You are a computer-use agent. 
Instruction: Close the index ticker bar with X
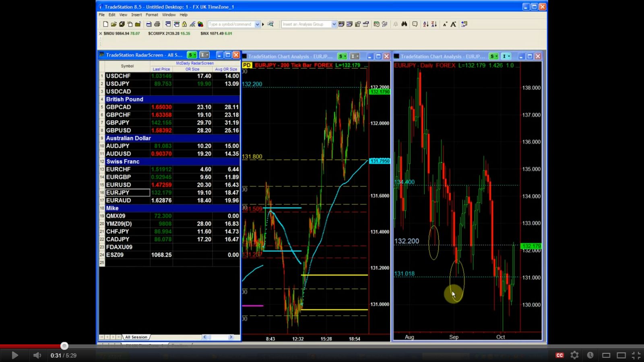tap(101, 33)
